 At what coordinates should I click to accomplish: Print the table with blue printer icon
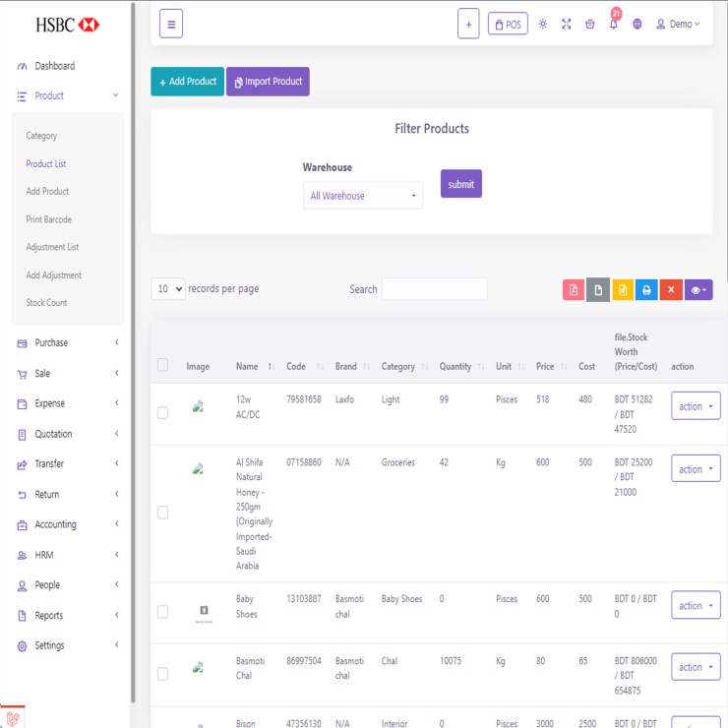(x=646, y=290)
